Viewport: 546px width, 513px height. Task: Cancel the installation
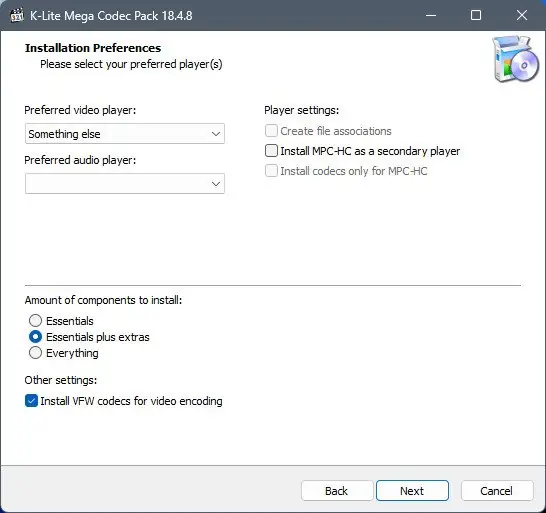point(497,491)
